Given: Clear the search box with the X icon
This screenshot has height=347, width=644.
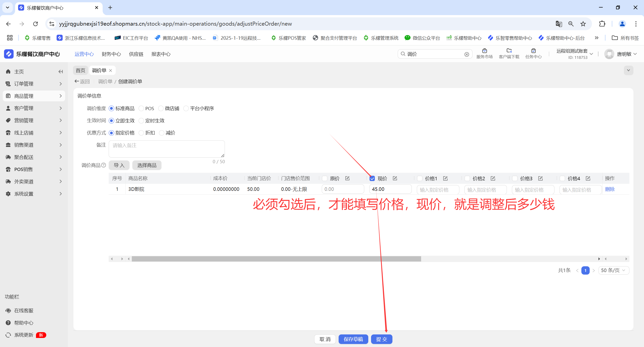Looking at the screenshot, I should (467, 54).
